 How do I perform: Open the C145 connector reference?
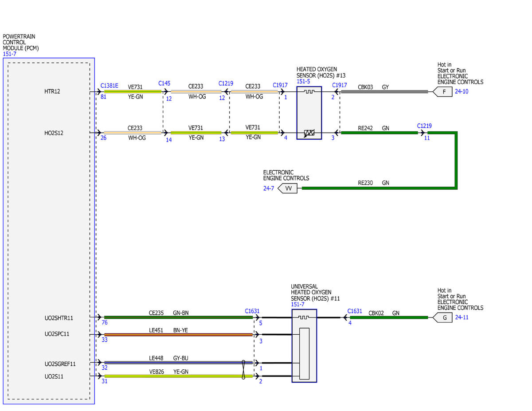164,83
